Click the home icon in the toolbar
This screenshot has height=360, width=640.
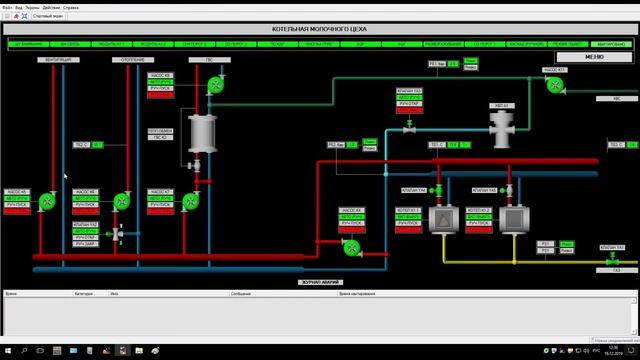coord(16,16)
